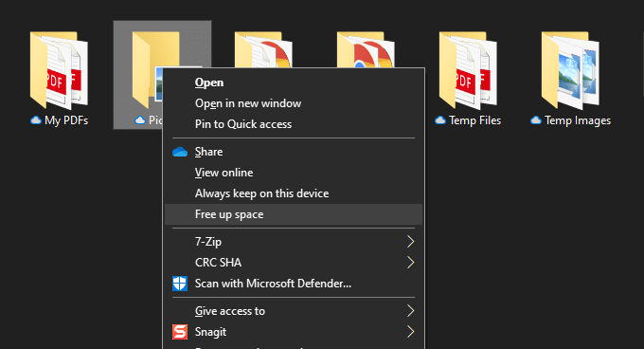Click cloud status icon next to Temp Files
This screenshot has height=349, width=644.
point(440,120)
